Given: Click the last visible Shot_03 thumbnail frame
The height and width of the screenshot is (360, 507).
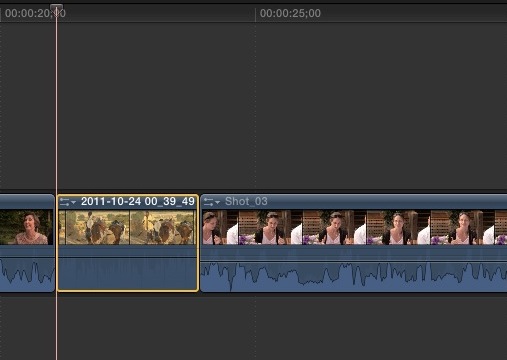Looking at the screenshot, I should point(501,227).
